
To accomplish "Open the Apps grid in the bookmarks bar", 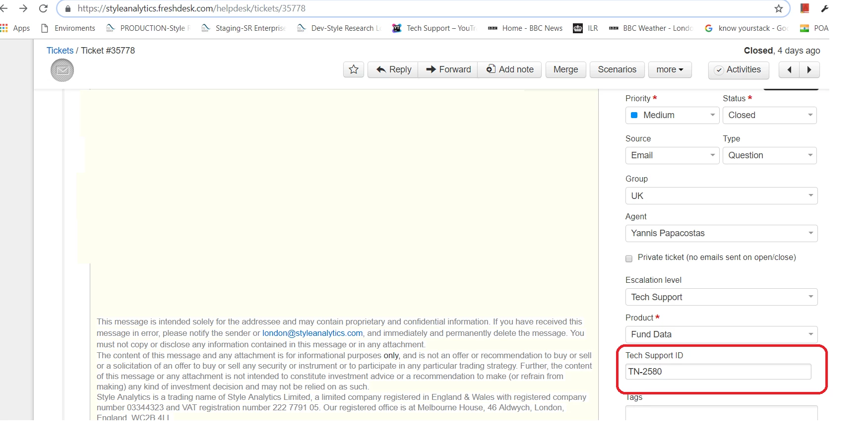I will (15, 28).
